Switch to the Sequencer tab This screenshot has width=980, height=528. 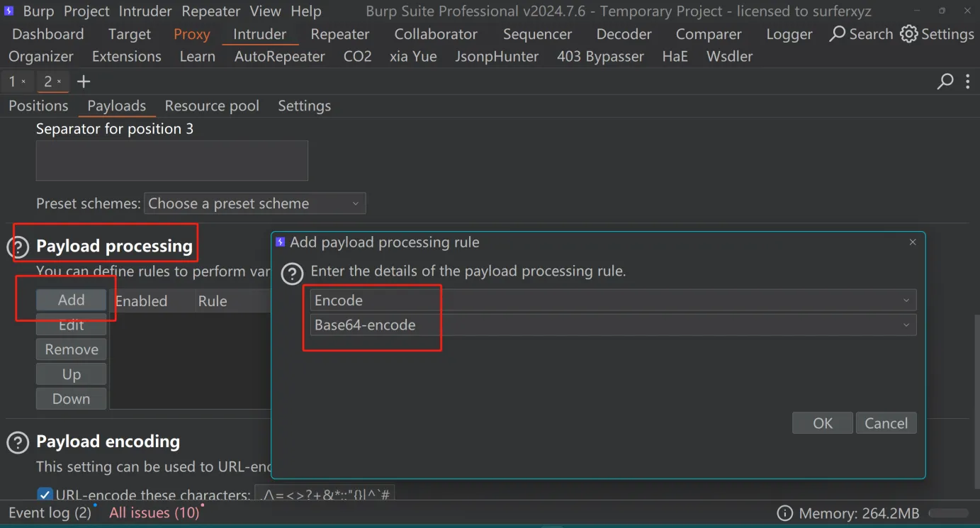click(x=537, y=34)
